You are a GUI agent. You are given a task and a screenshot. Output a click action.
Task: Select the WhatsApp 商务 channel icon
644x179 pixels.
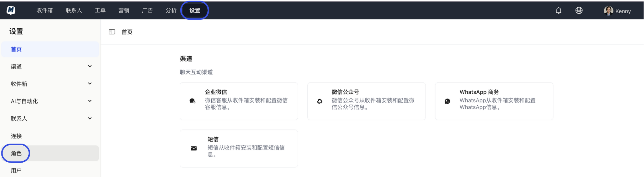(x=448, y=101)
